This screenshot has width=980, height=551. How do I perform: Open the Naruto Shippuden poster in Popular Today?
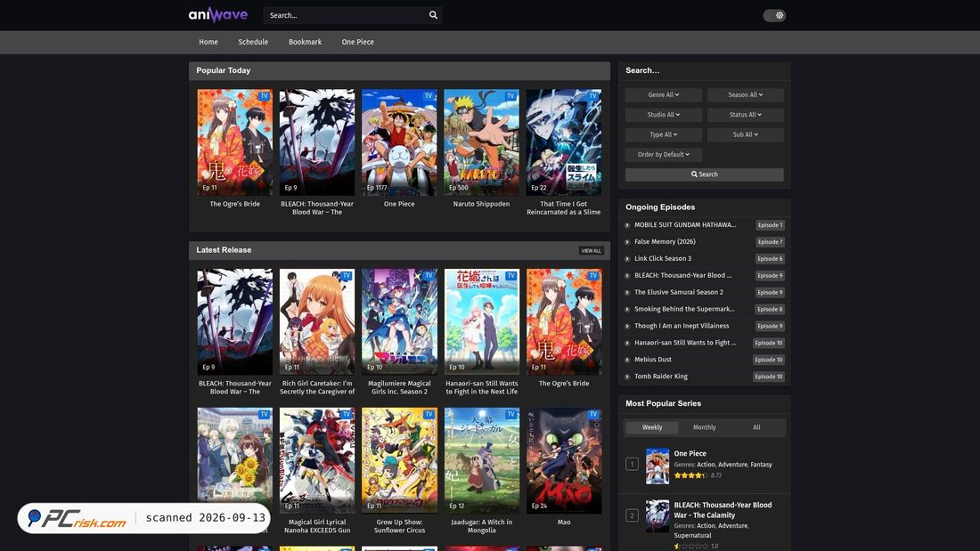click(481, 142)
